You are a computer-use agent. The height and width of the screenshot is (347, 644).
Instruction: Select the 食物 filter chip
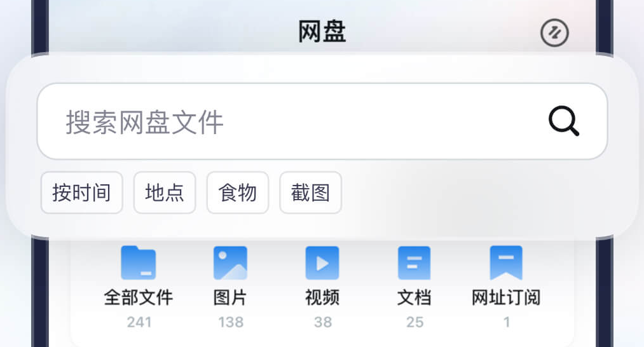(238, 193)
